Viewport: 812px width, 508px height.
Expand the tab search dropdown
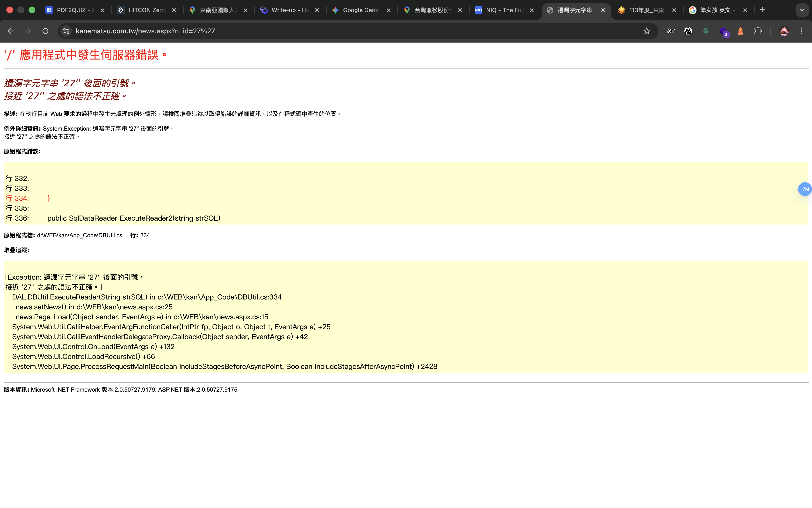pyautogui.click(x=802, y=10)
